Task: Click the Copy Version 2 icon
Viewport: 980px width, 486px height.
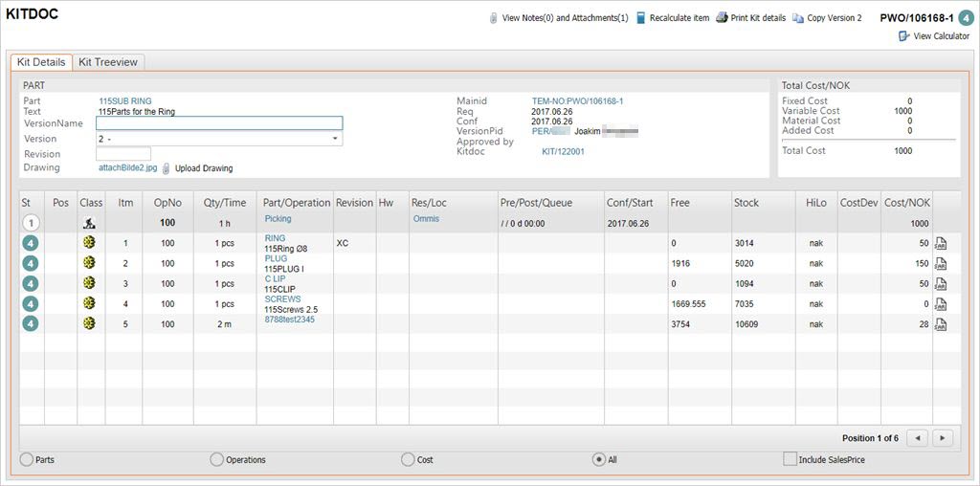Action: pos(798,18)
